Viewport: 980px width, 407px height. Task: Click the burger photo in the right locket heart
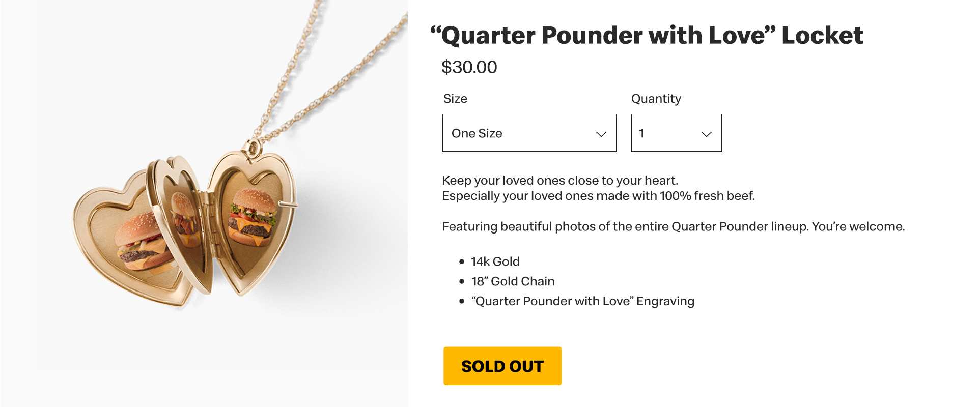pos(253,217)
